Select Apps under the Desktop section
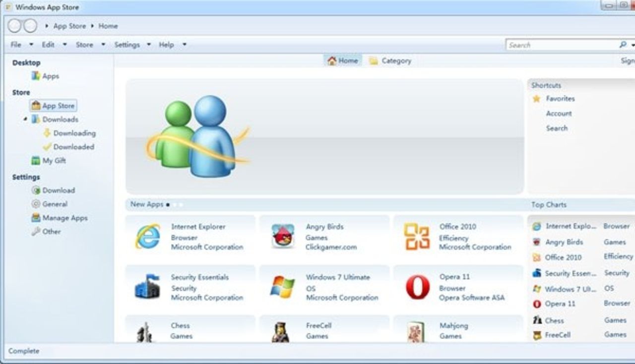Image resolution: width=635 pixels, height=364 pixels. pos(51,76)
